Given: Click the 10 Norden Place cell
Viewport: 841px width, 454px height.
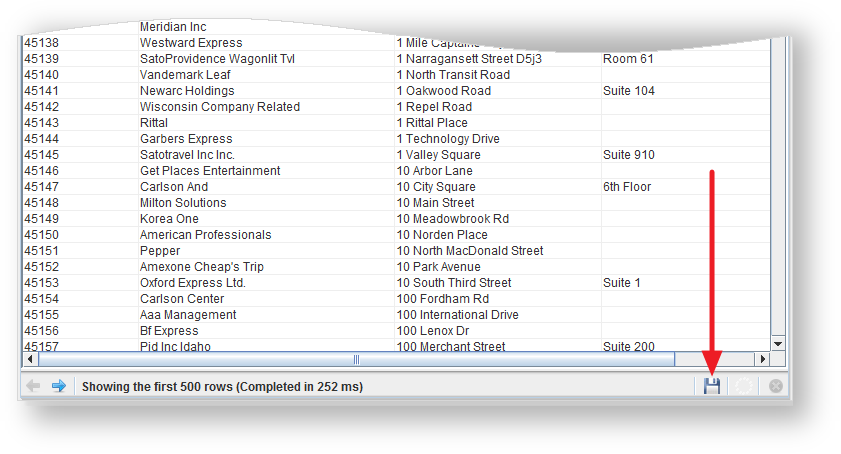Looking at the screenshot, I should click(498, 235).
